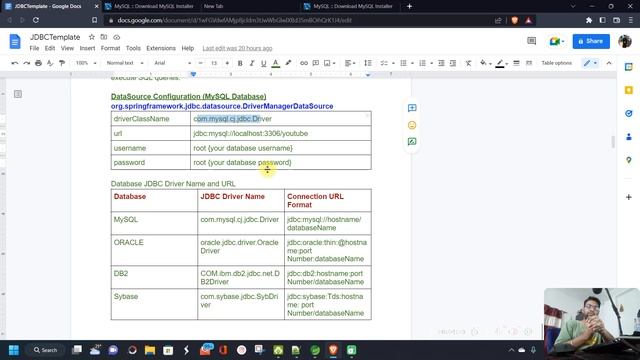Increase font size with plus button
Screen dimensions: 640x360
227,63
